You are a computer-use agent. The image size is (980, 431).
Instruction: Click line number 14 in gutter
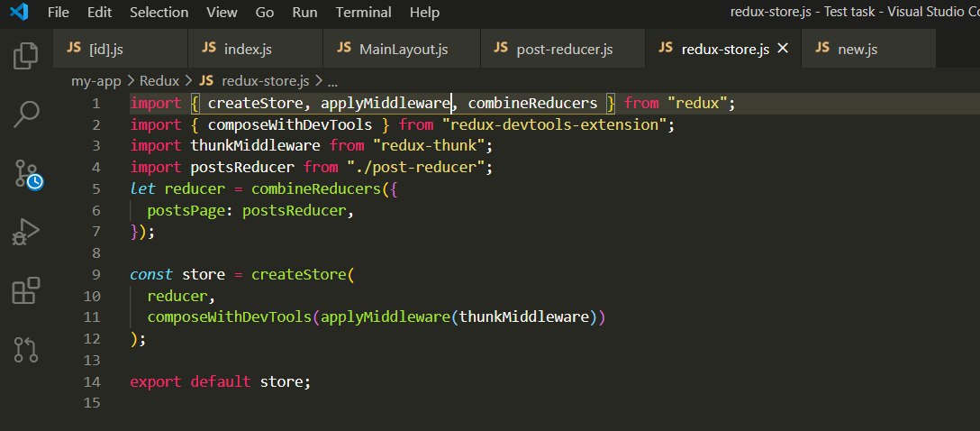point(91,381)
